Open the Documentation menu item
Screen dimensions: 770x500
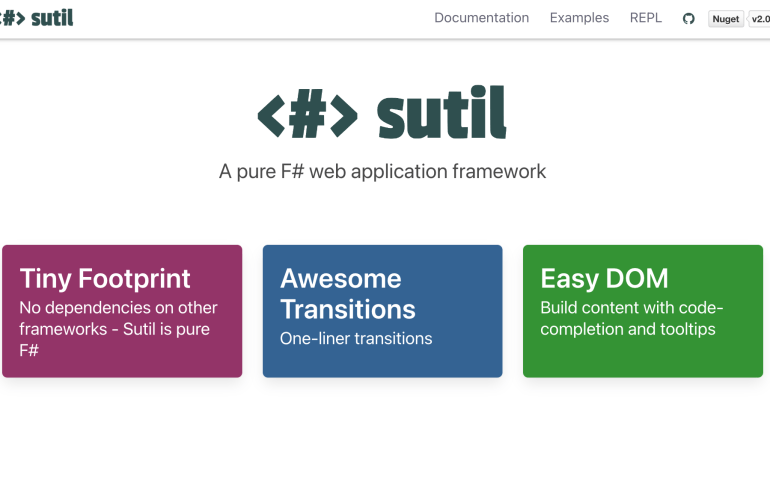click(x=481, y=18)
